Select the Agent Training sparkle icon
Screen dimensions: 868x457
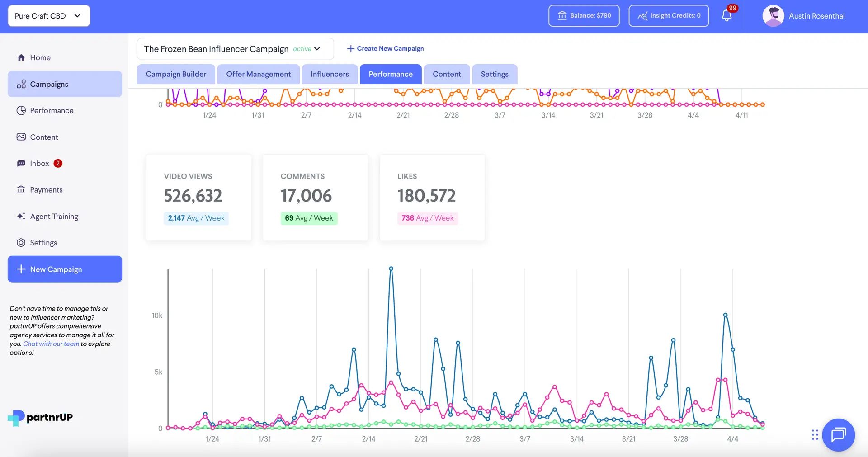pos(21,216)
